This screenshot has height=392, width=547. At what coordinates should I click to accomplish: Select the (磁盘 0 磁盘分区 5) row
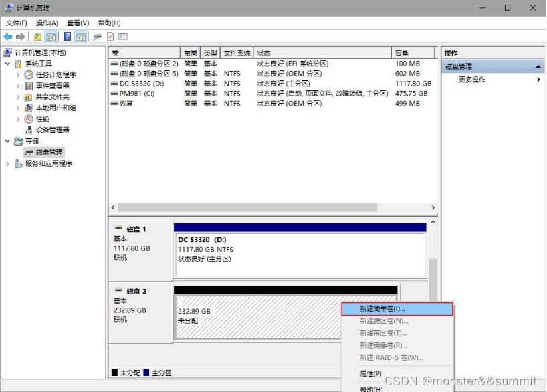[273, 74]
